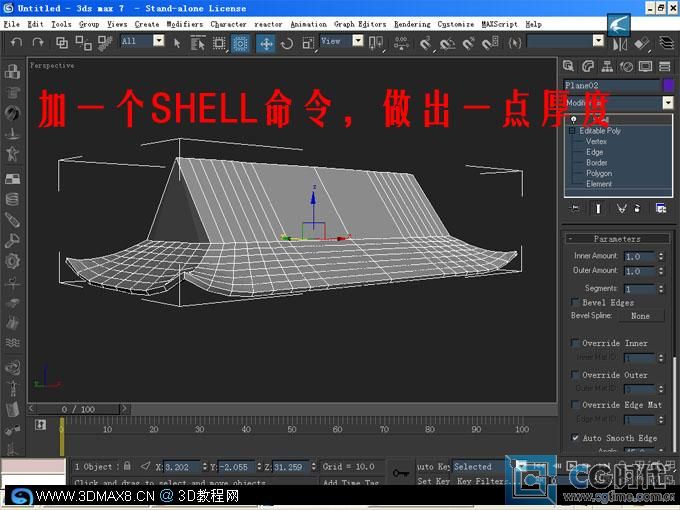Click the Pin Stack icon below the stack
This screenshot has width=680, height=510.
click(575, 209)
